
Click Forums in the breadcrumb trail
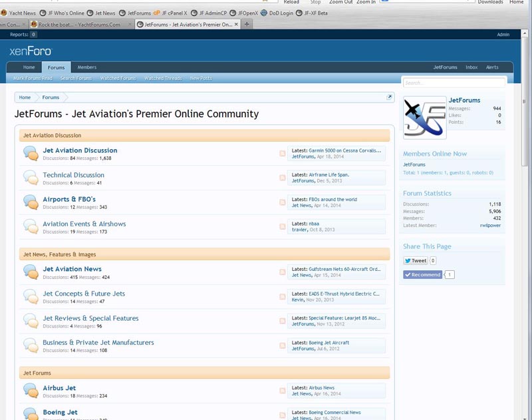coord(51,97)
